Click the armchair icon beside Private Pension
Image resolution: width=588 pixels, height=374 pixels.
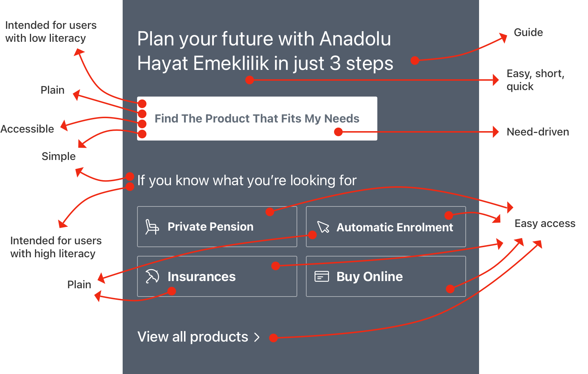point(152,227)
